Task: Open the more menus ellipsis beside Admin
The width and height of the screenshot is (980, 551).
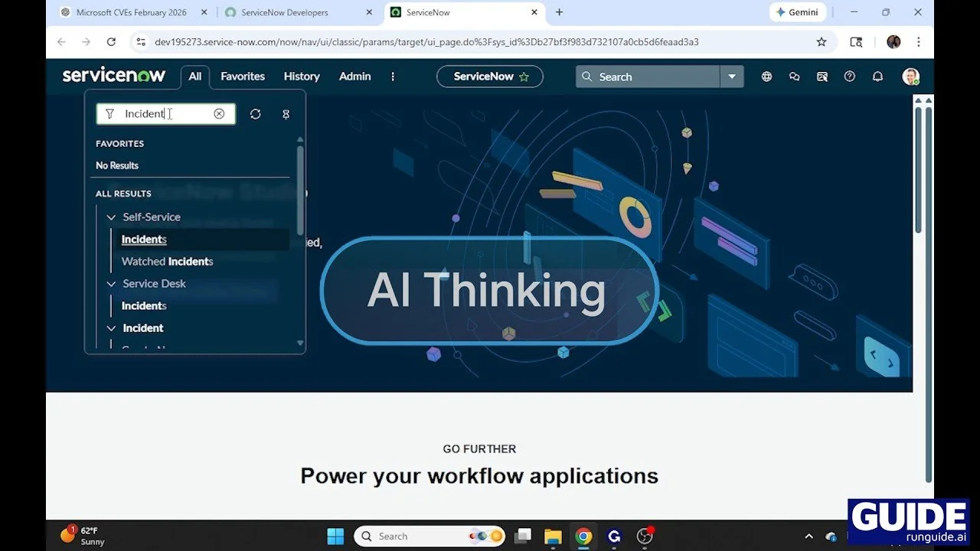Action: (393, 77)
